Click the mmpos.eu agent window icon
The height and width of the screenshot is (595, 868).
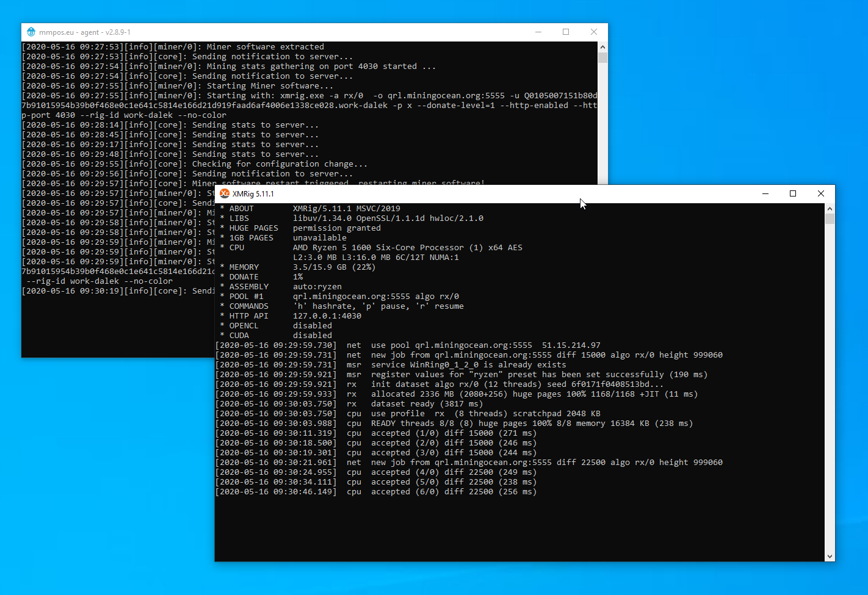(31, 32)
